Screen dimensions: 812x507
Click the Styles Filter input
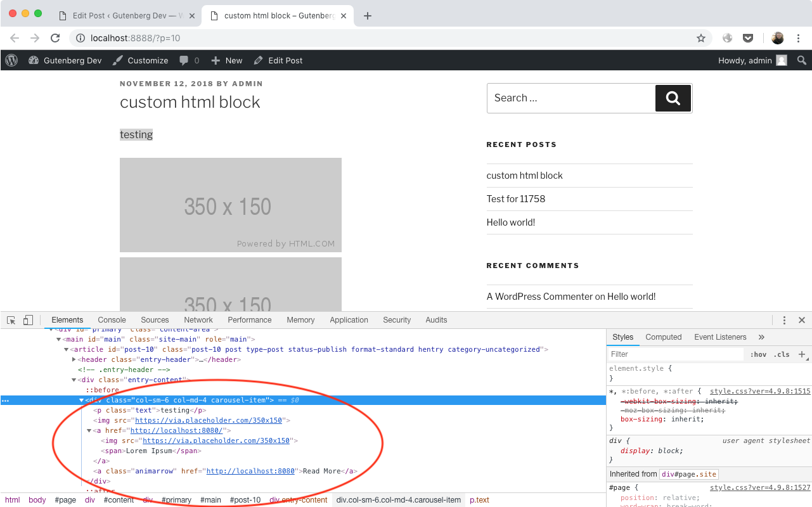676,354
